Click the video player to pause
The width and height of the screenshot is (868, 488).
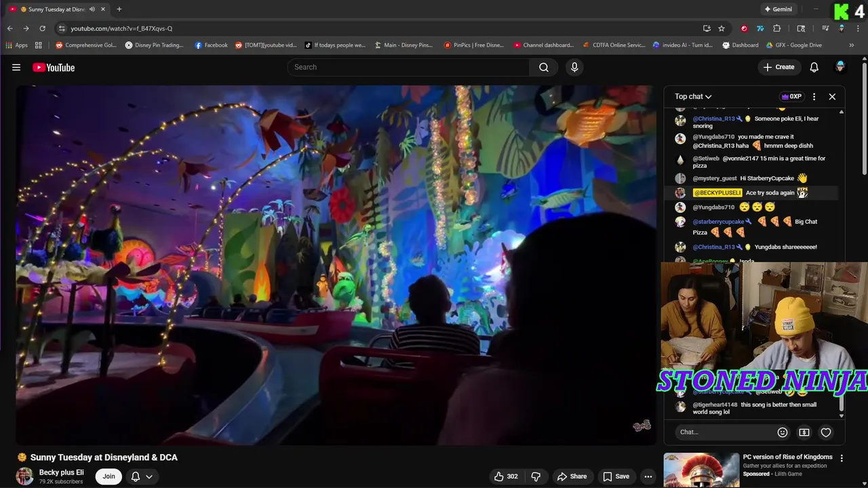pos(336,266)
